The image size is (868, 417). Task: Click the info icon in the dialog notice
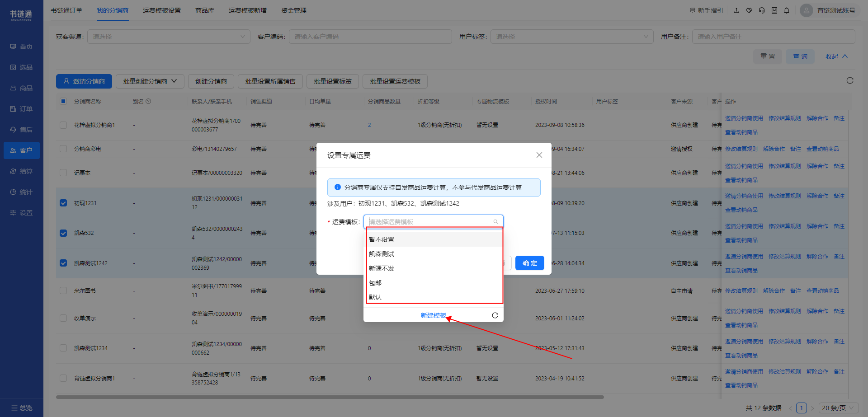coord(338,187)
